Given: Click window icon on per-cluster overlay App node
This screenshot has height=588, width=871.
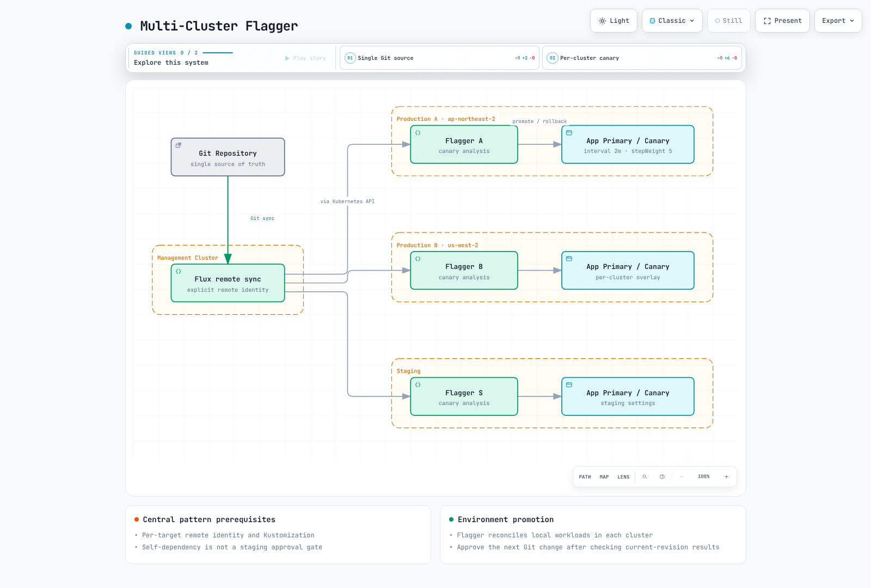Looking at the screenshot, I should coord(569,259).
